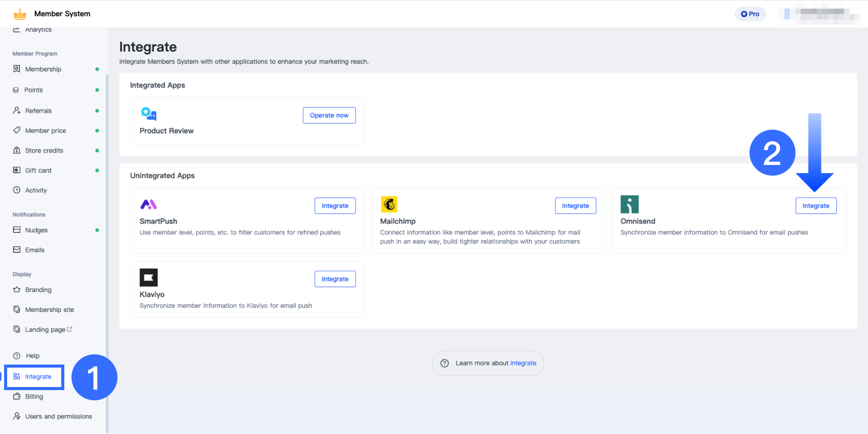Go to Store credits section
This screenshot has width=868, height=434.
[44, 151]
